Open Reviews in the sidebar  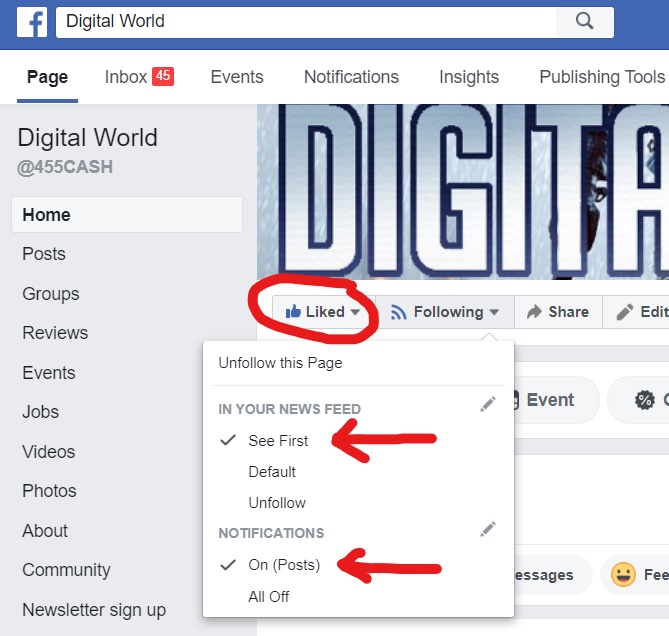click(x=55, y=333)
